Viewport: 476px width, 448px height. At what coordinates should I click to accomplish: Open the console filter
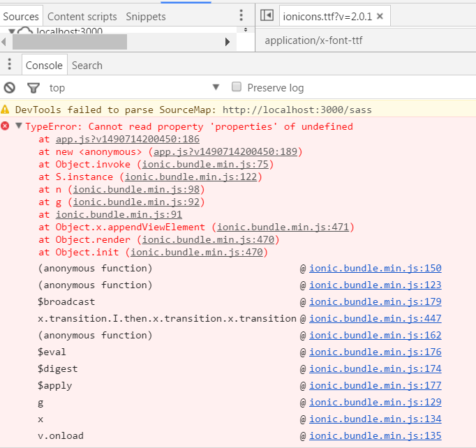pos(34,88)
